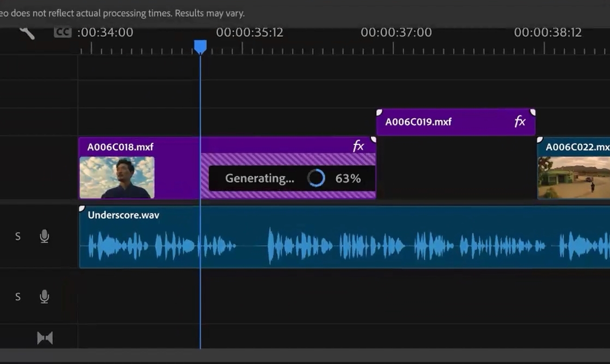Click the fx badge on A006C018.mxf
The width and height of the screenshot is (610, 364).
[x=358, y=147]
